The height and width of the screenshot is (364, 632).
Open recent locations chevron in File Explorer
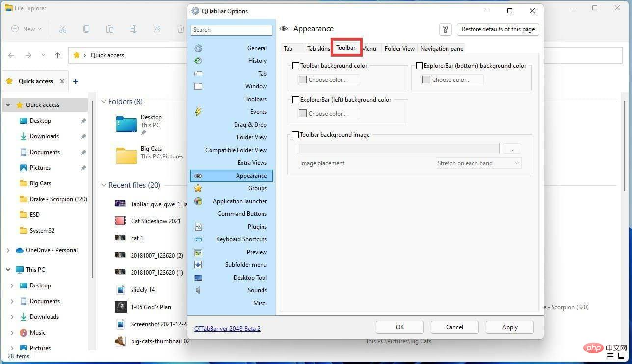pyautogui.click(x=43, y=55)
